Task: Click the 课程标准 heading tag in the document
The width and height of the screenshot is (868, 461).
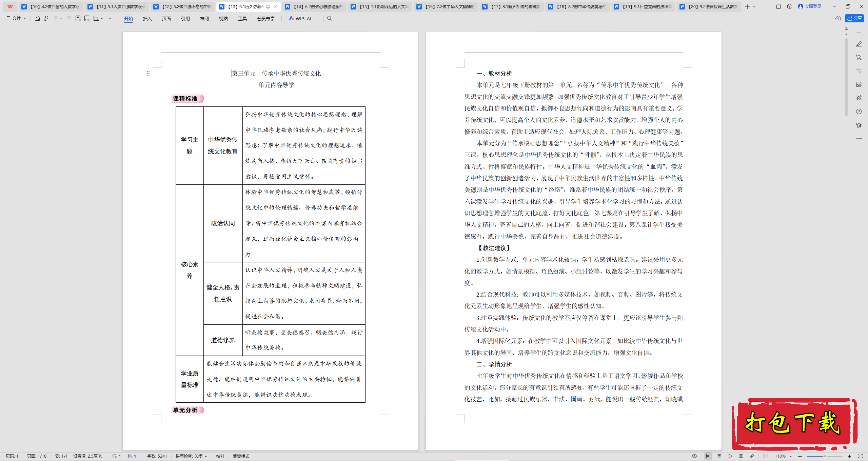Action: (188, 99)
